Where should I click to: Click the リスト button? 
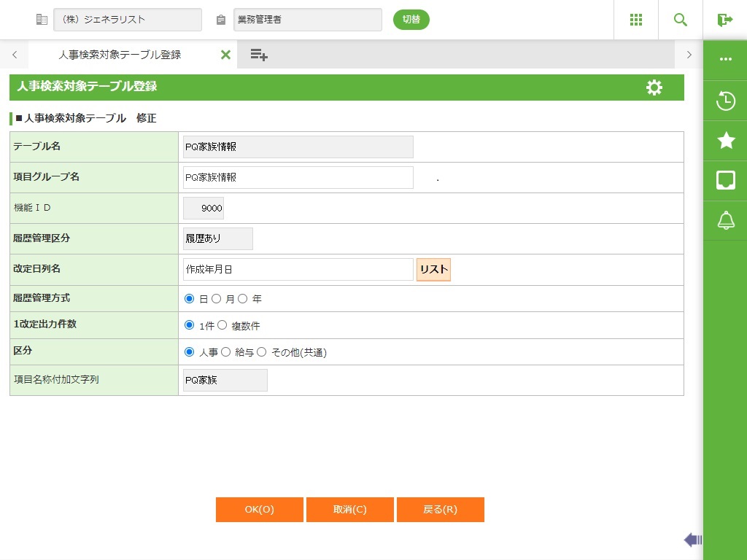433,269
